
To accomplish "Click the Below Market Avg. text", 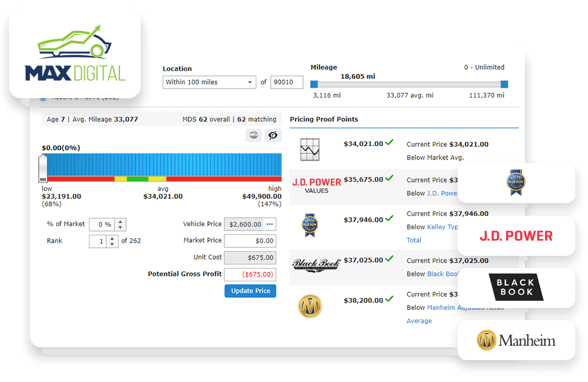I will [x=435, y=158].
